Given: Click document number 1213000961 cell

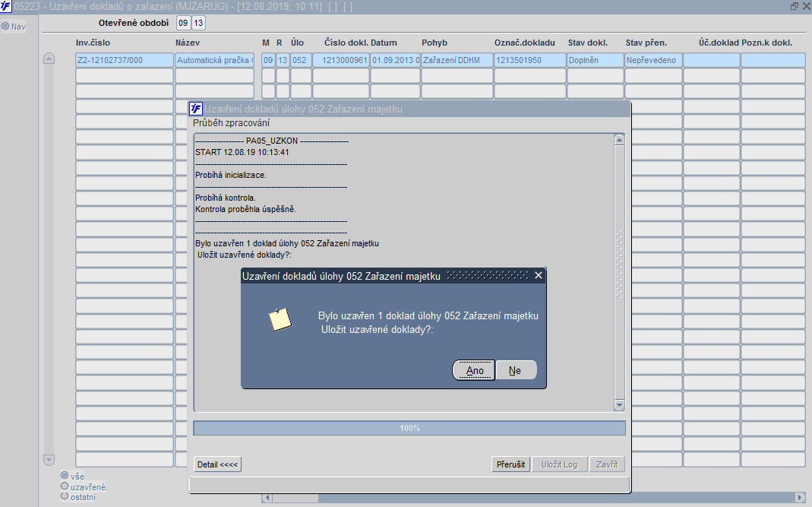Looking at the screenshot, I should 341,60.
